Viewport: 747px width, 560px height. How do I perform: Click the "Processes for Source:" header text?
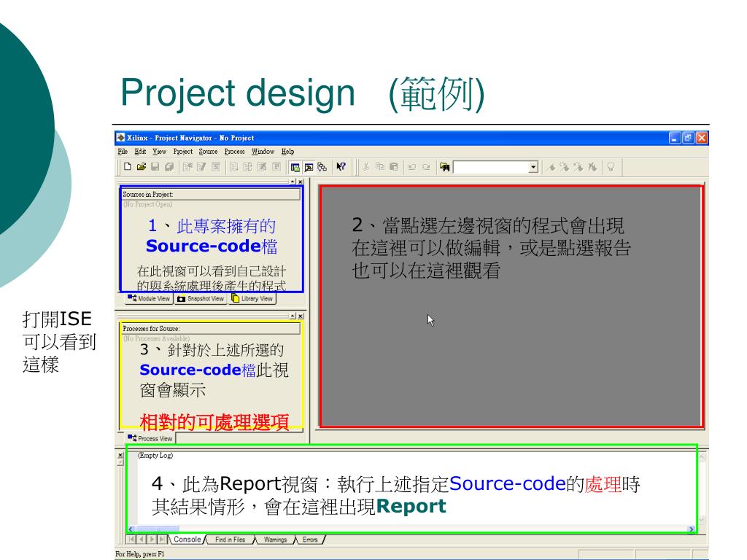click(151, 329)
